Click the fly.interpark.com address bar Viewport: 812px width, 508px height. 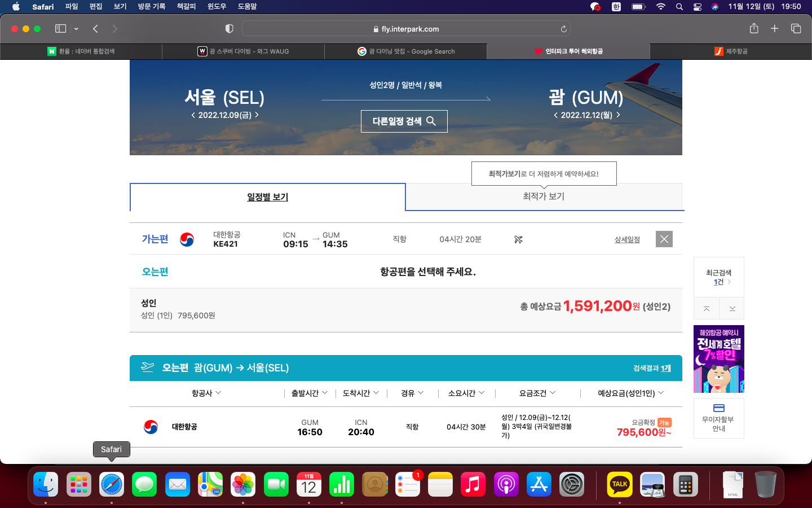click(406, 29)
